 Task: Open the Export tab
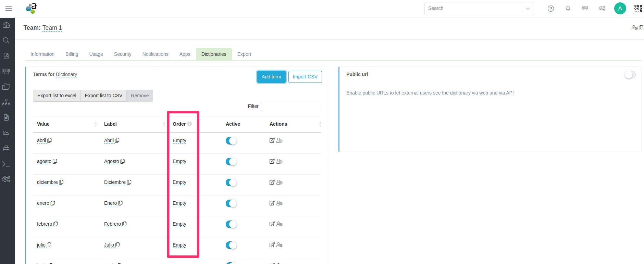pos(244,54)
